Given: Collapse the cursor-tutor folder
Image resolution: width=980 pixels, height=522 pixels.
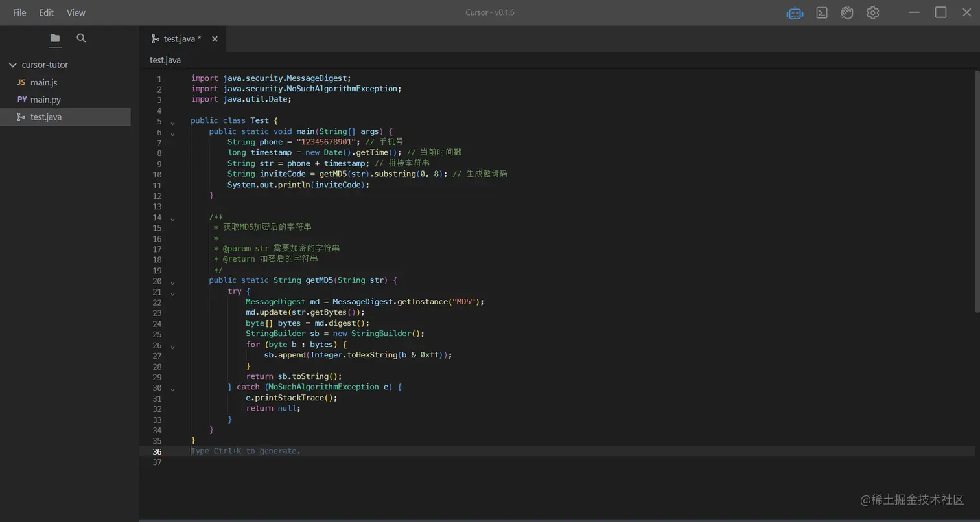Looking at the screenshot, I should 12,65.
